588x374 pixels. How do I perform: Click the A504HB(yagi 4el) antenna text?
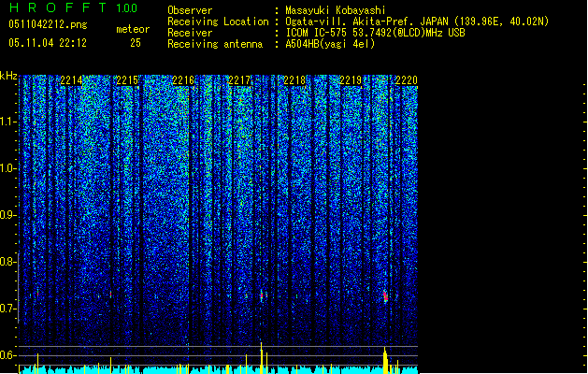pos(330,44)
